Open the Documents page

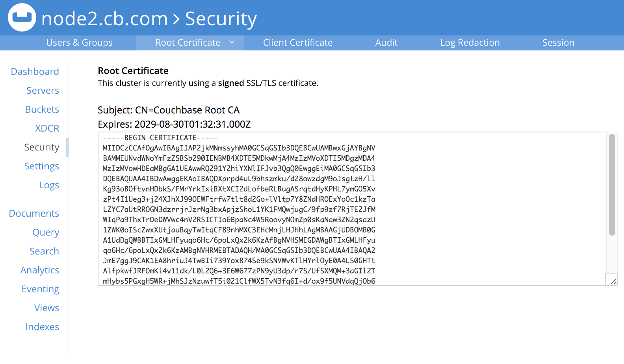[x=34, y=214]
